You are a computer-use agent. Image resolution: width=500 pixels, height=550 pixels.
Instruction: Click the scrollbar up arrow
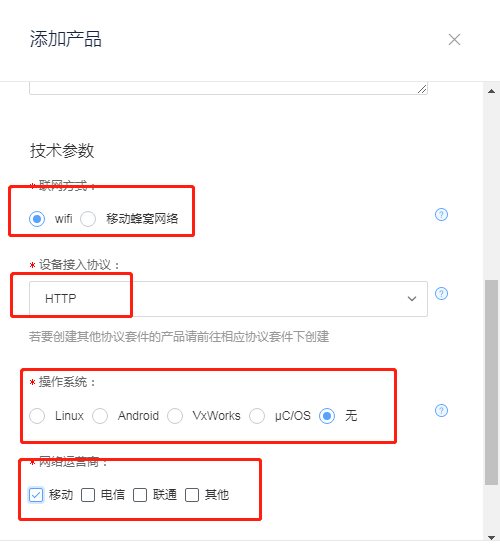click(x=491, y=91)
